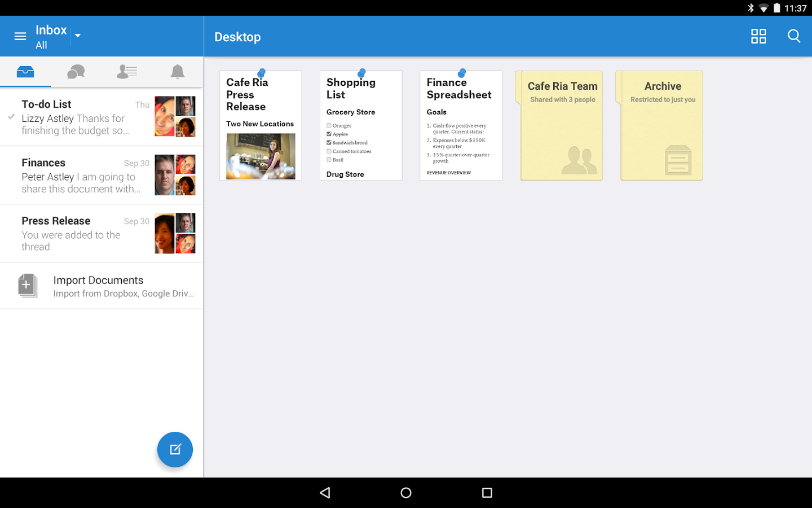Open the chat bubbles tab

[x=76, y=72]
